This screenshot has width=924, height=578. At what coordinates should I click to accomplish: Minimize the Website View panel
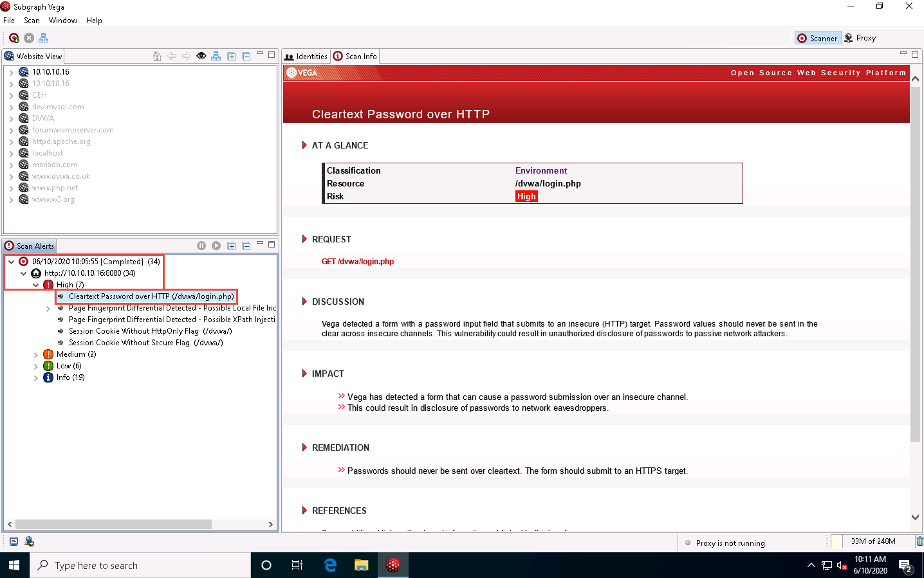coord(260,53)
